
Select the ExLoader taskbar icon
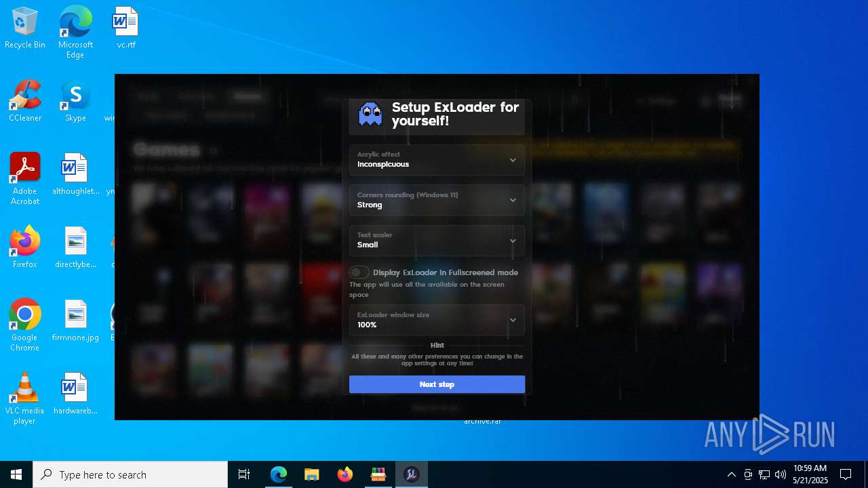412,474
